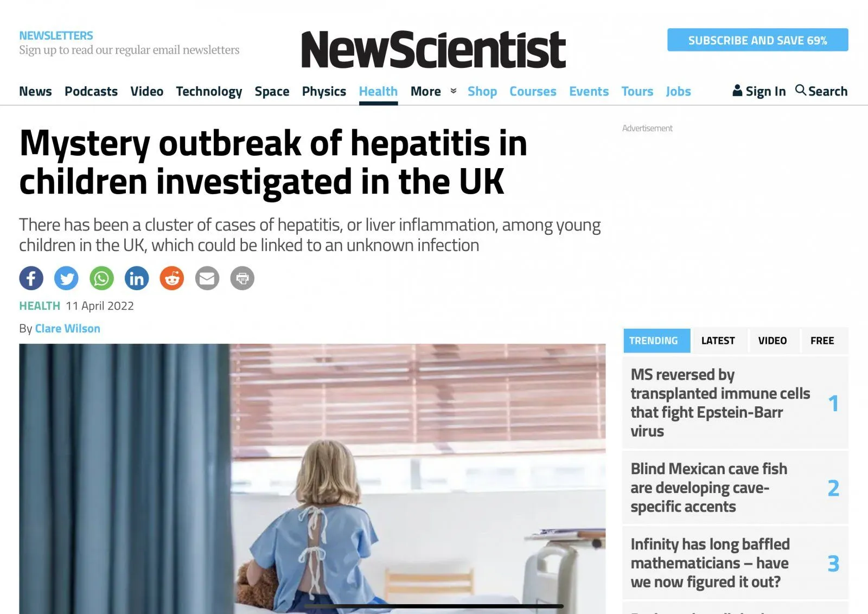Expand the More menu chevron
This screenshot has width=868, height=614.
tap(454, 91)
